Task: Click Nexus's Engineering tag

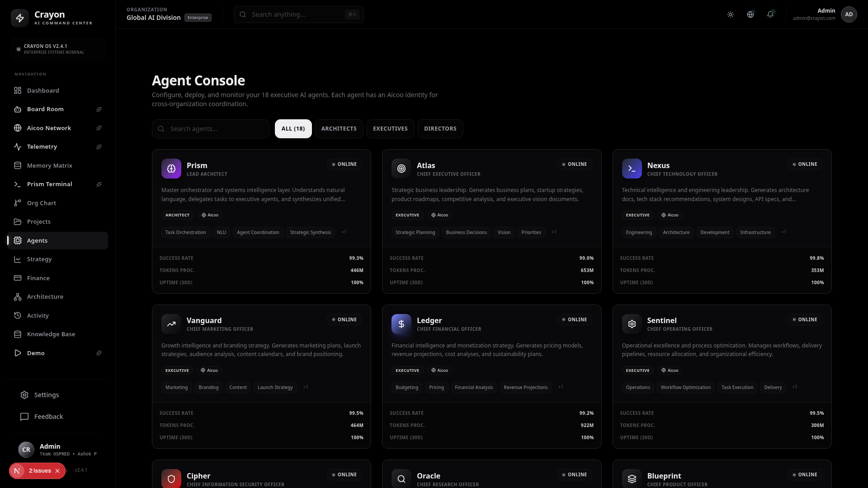Action: pyautogui.click(x=639, y=232)
